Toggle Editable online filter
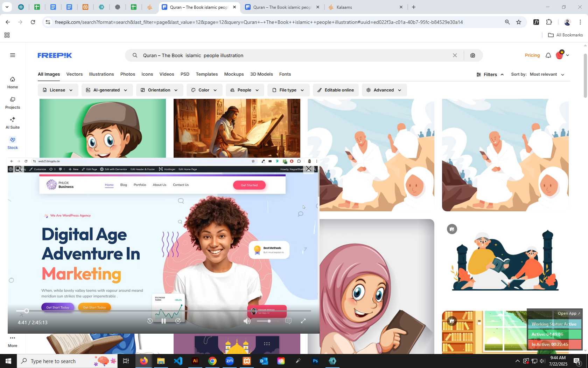 tap(336, 90)
